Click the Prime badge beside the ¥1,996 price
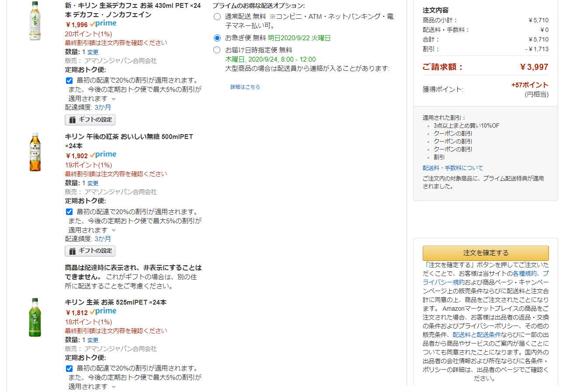The image size is (563, 392). coord(103,24)
